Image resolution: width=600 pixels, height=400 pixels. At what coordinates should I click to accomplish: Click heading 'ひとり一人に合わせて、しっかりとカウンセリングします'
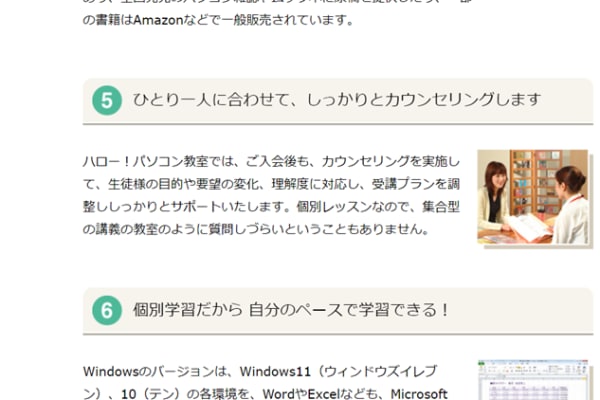(x=337, y=100)
